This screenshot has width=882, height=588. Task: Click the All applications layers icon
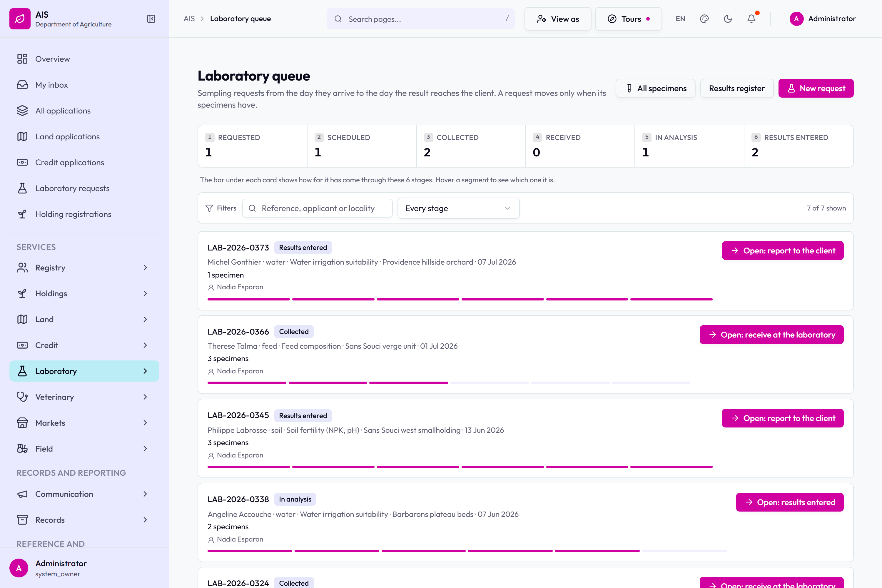(x=22, y=111)
